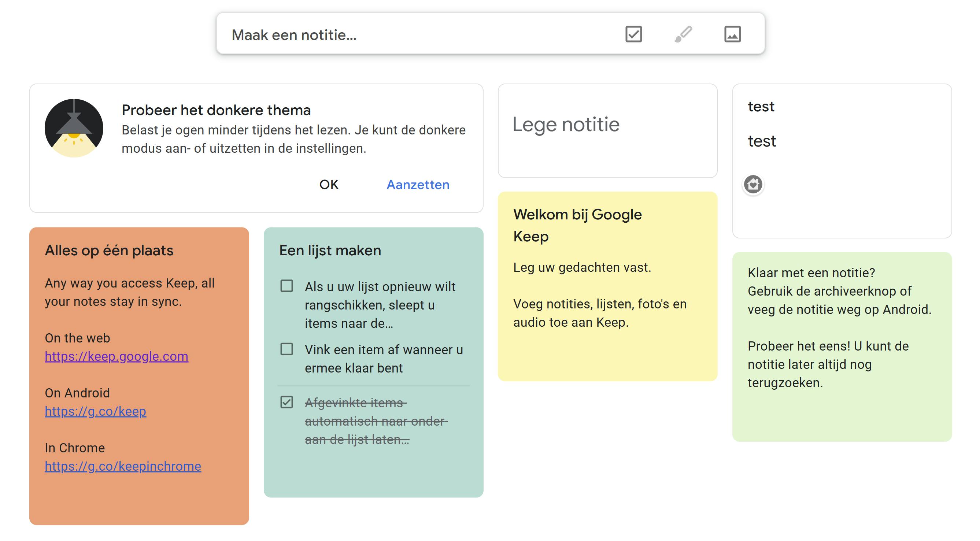Open the 'Lege notitie' note card
Viewport: 980px width, 541px height.
(607, 130)
